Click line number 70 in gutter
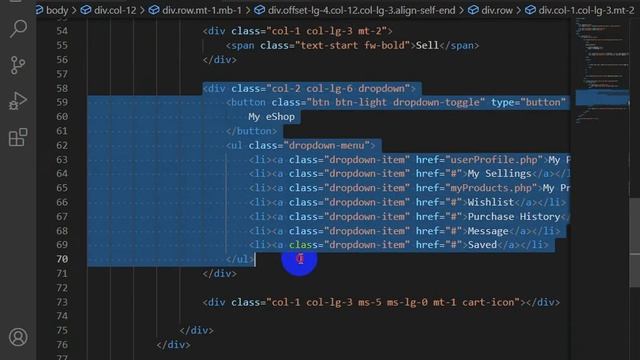Screen dimensions: 640x360 coord(62,259)
